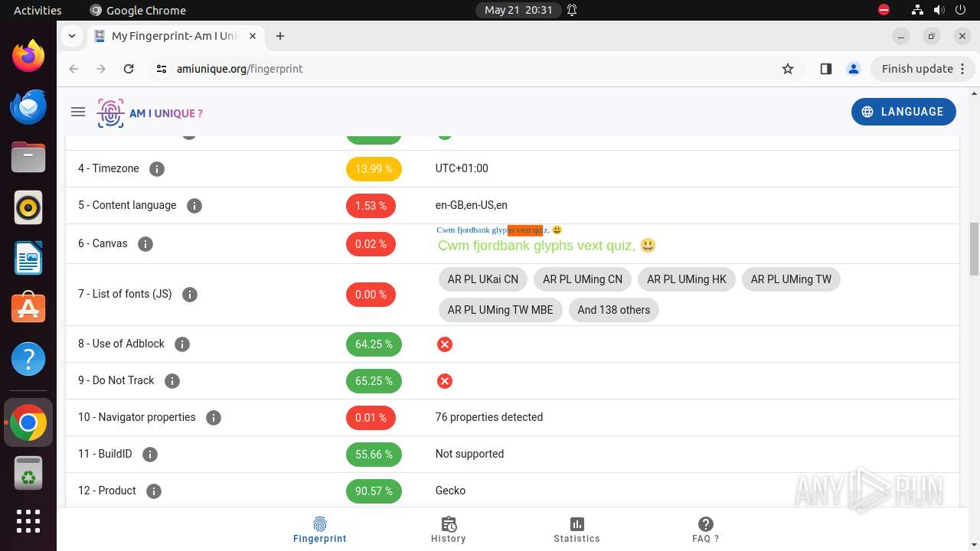Click the AR PL UKai CN font chip

tap(483, 279)
